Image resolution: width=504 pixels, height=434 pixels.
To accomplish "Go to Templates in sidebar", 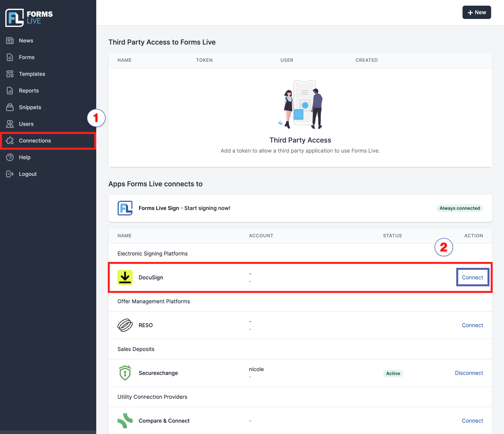I will tap(48, 74).
